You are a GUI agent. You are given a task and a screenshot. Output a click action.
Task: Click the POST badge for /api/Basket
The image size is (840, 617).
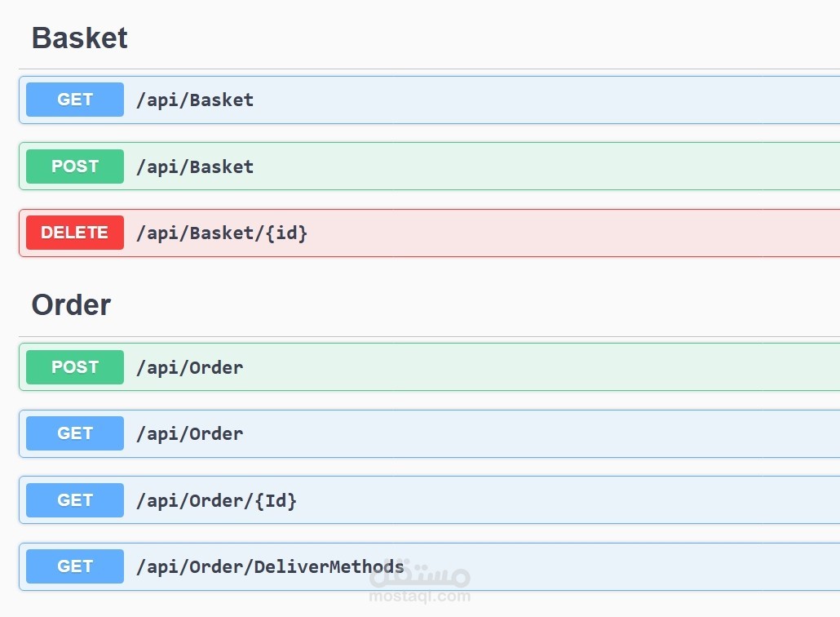coord(75,166)
